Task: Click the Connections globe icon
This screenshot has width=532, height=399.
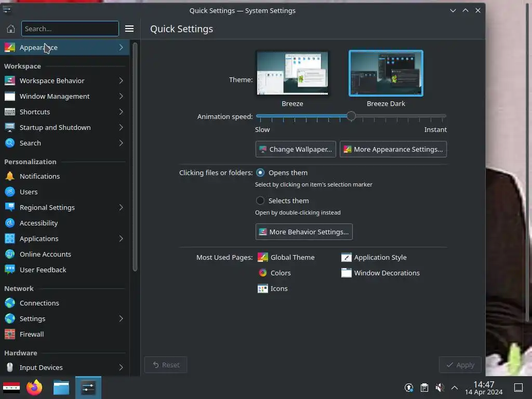Action: (x=10, y=303)
